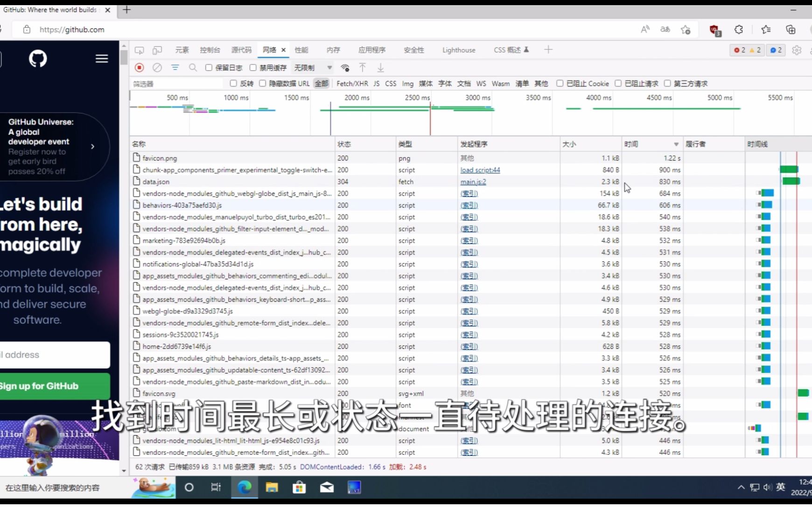Open the 无限制 throttling dropdown
Image resolution: width=812 pixels, height=508 pixels.
tap(312, 67)
